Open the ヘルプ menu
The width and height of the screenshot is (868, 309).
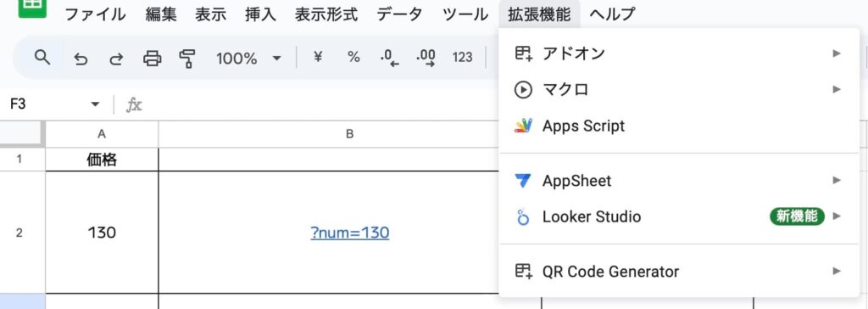(x=612, y=14)
